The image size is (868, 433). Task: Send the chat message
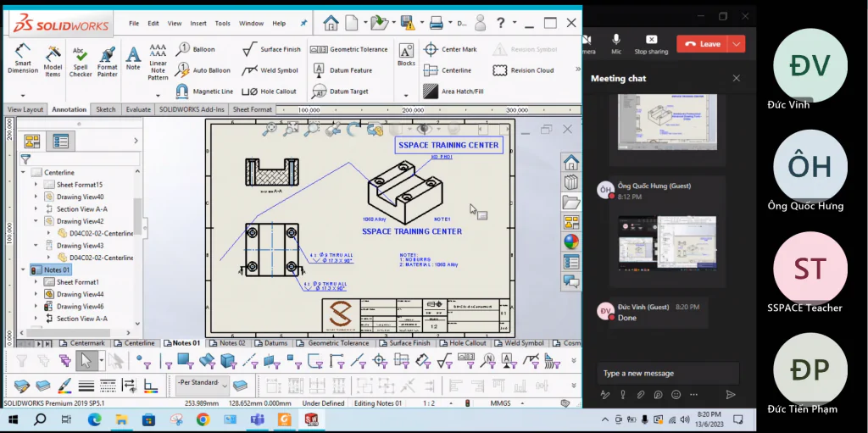pyautogui.click(x=731, y=395)
